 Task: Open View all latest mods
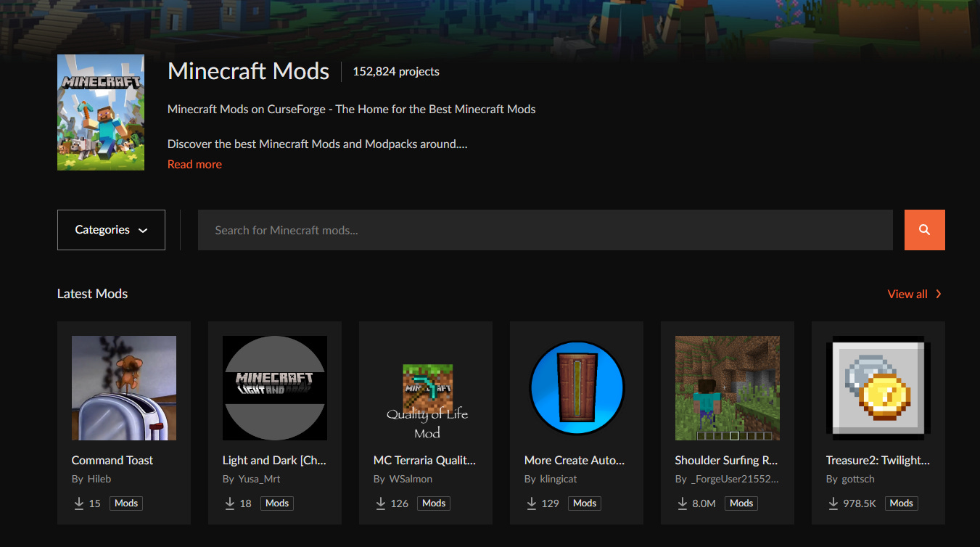coord(907,294)
